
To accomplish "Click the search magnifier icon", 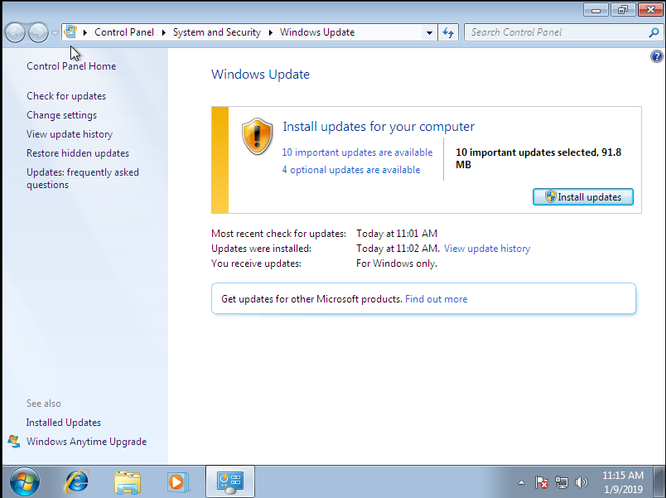I will tap(654, 32).
